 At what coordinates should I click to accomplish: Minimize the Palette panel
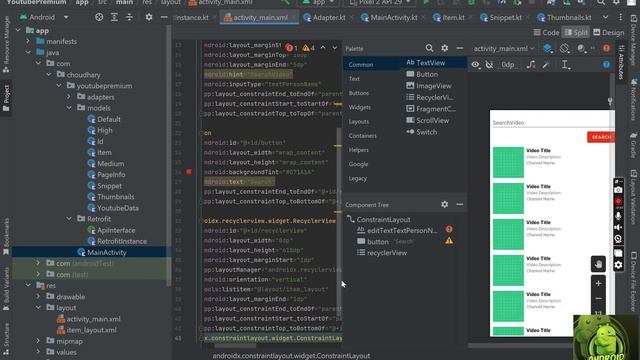point(460,48)
